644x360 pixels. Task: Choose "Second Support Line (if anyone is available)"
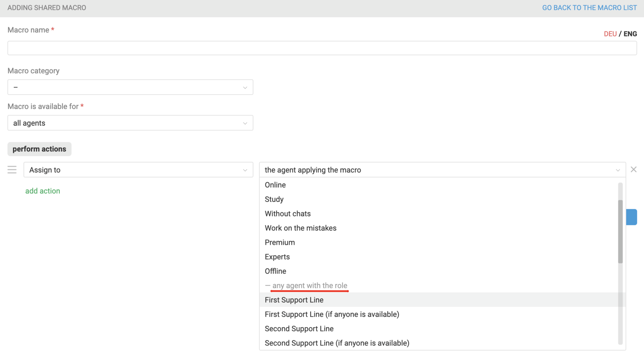click(x=337, y=343)
